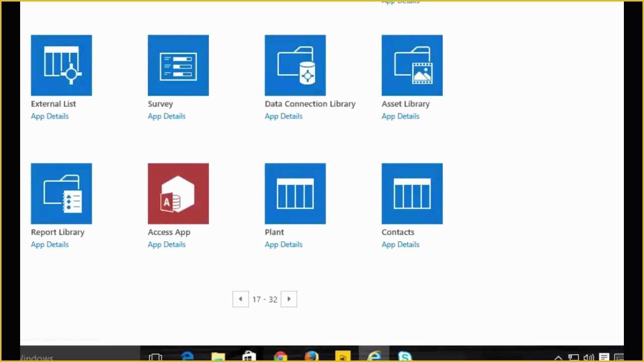Viewport: 644px width, 362px height.
Task: View App Details under External List
Action: (x=50, y=116)
